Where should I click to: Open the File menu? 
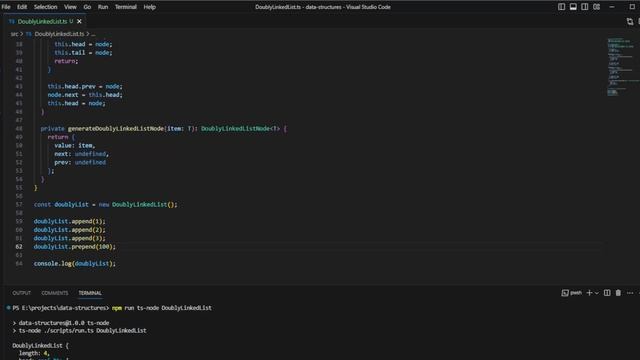(6, 7)
